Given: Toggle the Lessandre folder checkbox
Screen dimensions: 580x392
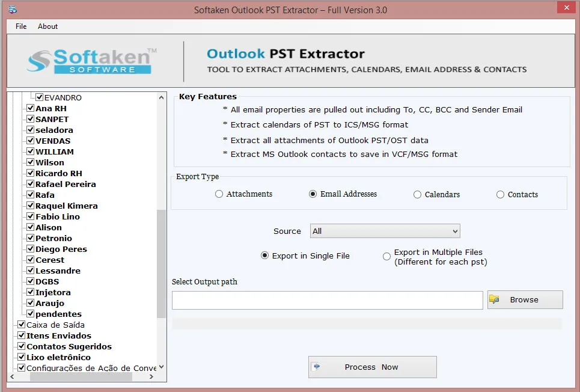Looking at the screenshot, I should tap(31, 270).
